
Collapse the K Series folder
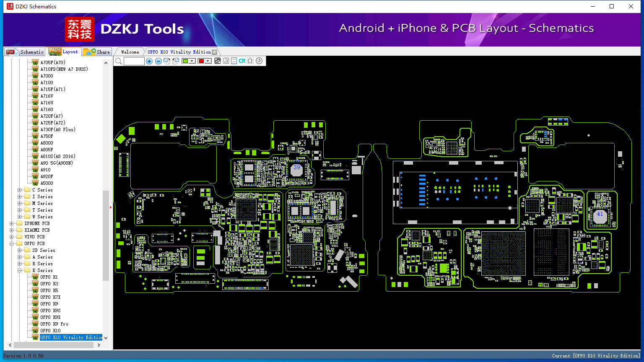(x=19, y=270)
